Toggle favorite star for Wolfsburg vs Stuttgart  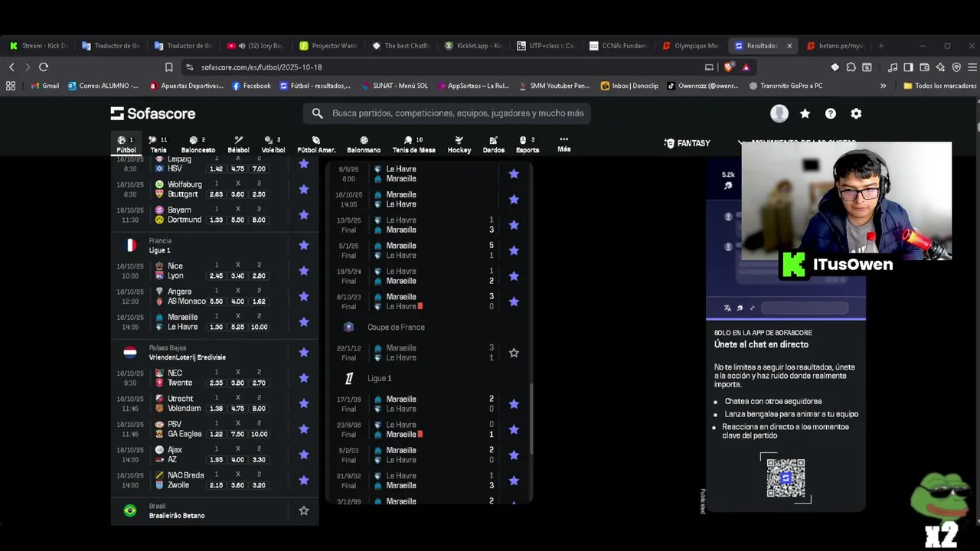point(304,189)
